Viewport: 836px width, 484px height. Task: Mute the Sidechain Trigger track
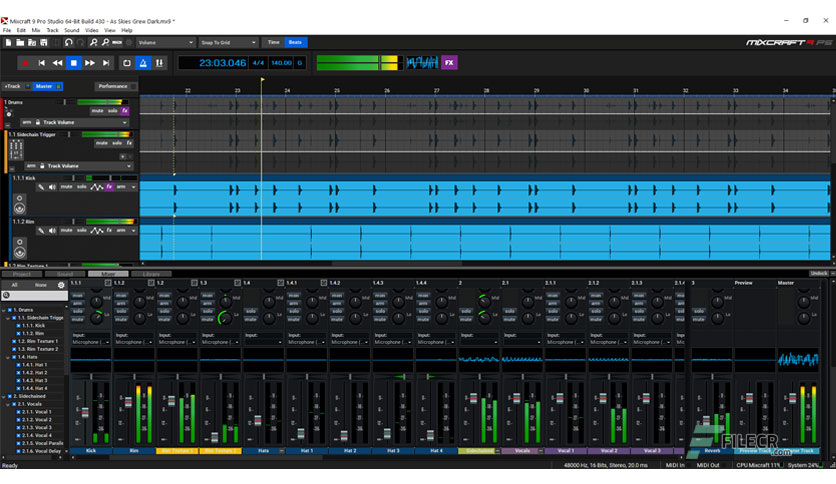pos(101,143)
